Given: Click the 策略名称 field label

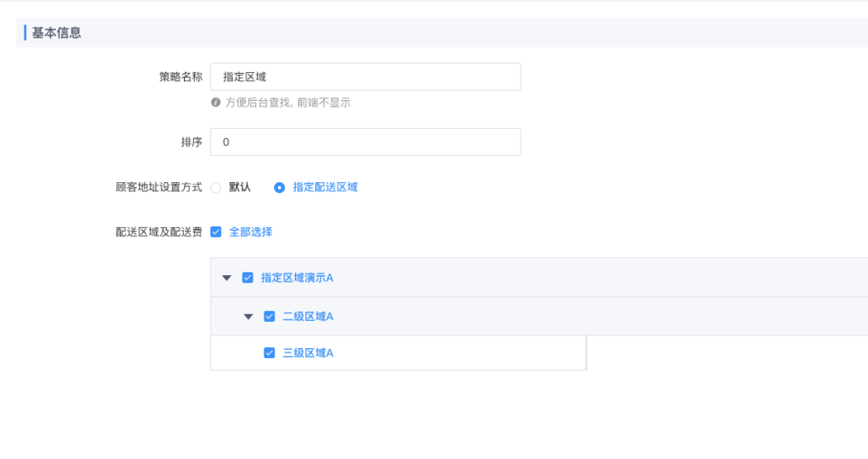Looking at the screenshot, I should tap(181, 77).
